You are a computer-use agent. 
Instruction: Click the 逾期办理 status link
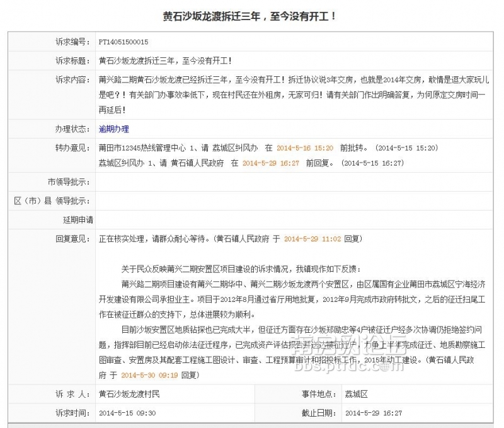tap(114, 129)
